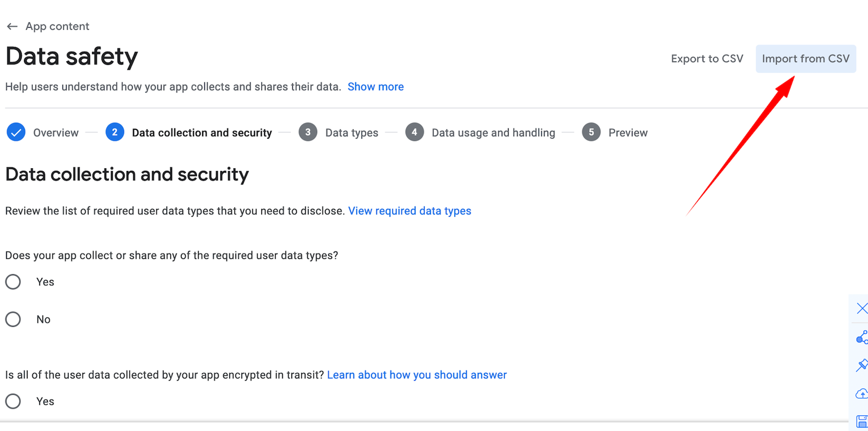
Task: Select Yes for collecting required data types
Action: coord(13,282)
